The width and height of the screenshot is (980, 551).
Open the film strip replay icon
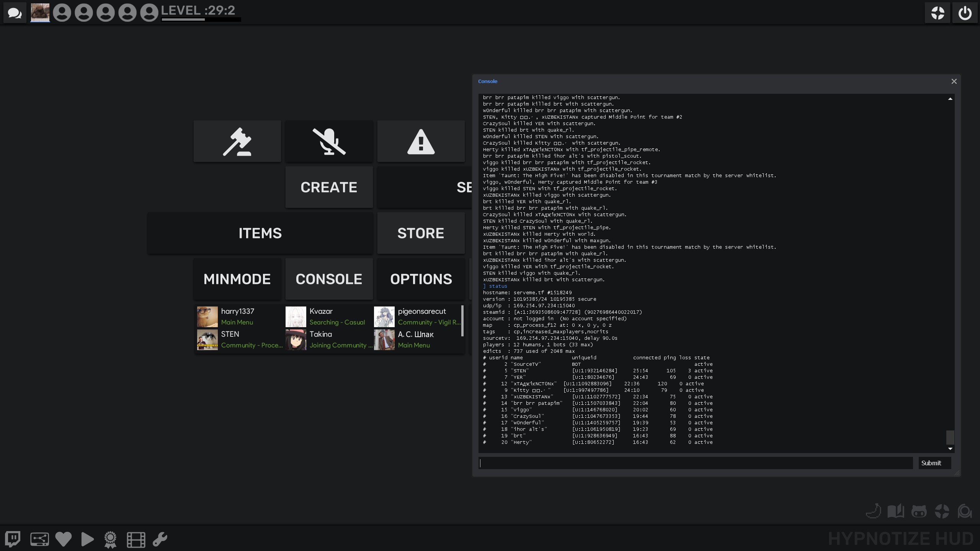(x=136, y=539)
